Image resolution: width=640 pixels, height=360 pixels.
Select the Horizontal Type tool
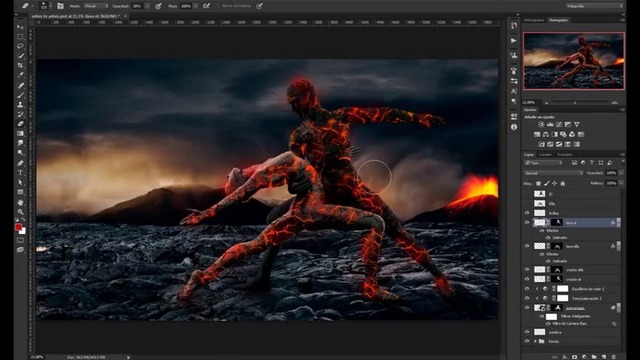pos(20,173)
